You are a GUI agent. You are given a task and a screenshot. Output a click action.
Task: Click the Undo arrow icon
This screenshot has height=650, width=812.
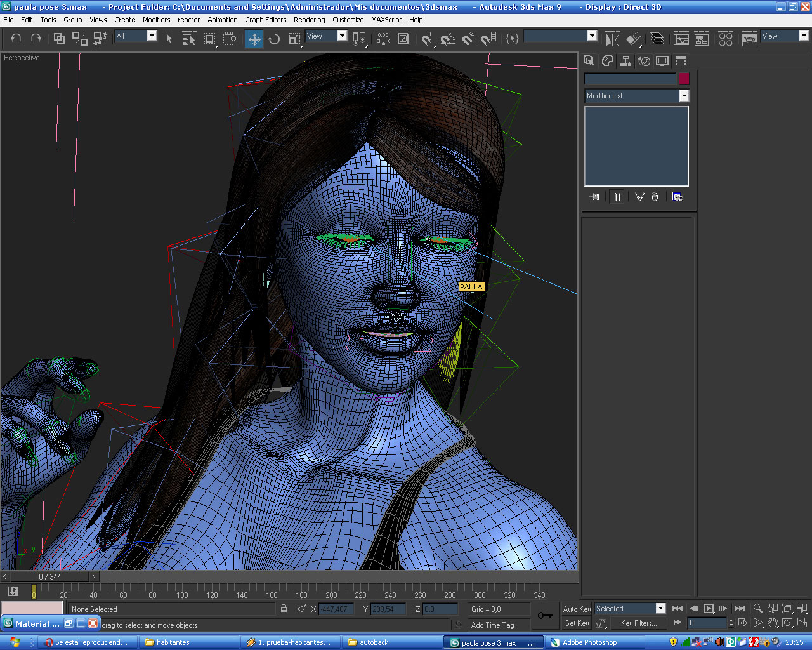tap(16, 38)
